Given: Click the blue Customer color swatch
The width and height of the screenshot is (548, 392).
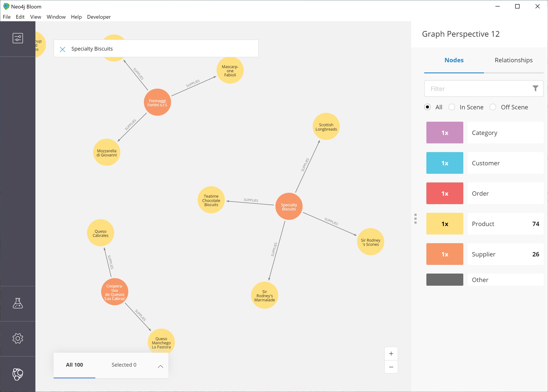Looking at the screenshot, I should 445,163.
